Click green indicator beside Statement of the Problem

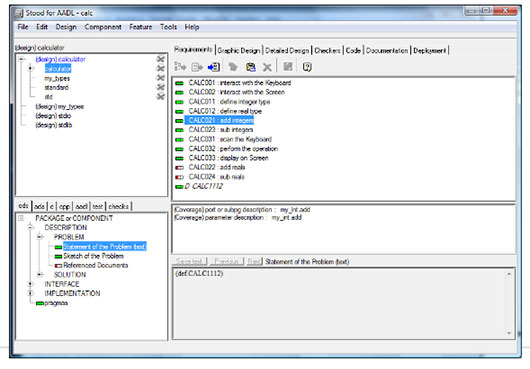tap(58, 247)
